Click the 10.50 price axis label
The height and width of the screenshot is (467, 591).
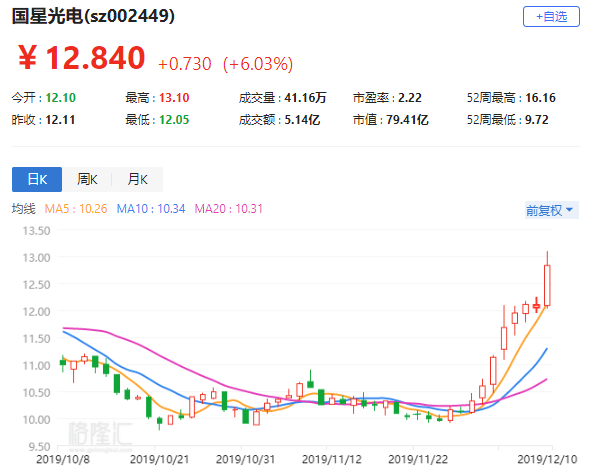(36, 392)
